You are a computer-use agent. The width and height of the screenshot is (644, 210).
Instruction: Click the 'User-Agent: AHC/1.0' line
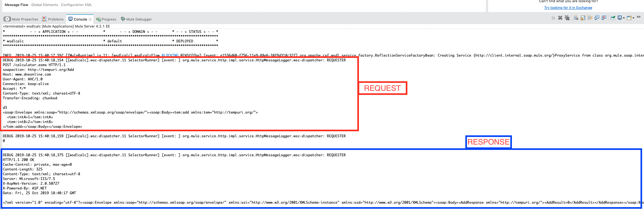pos(23,79)
